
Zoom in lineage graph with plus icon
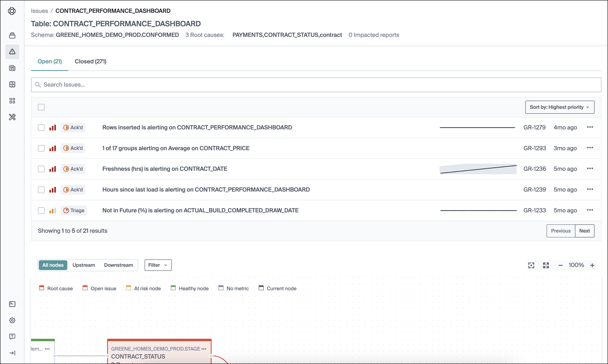click(x=592, y=265)
